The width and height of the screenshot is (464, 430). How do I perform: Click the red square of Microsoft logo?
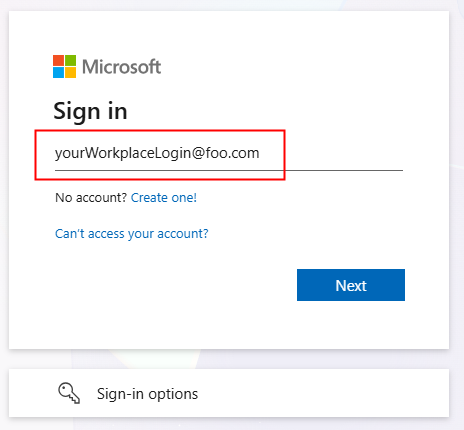tap(58, 60)
